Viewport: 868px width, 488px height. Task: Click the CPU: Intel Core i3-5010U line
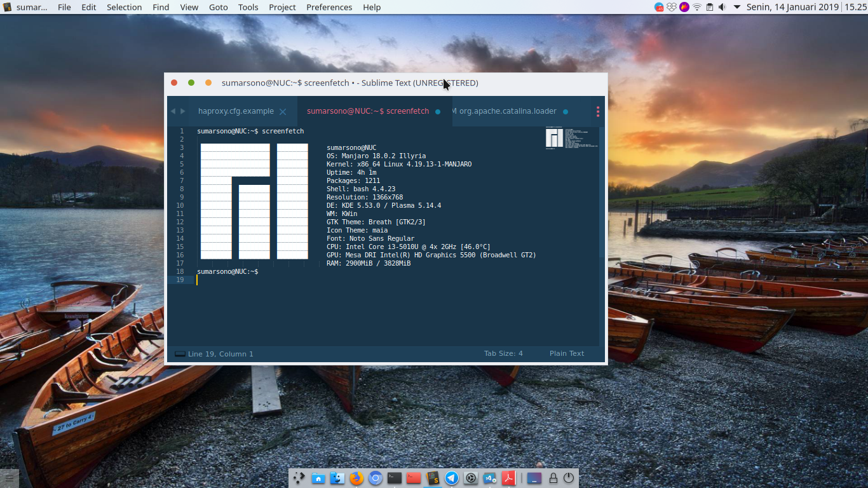409,247
